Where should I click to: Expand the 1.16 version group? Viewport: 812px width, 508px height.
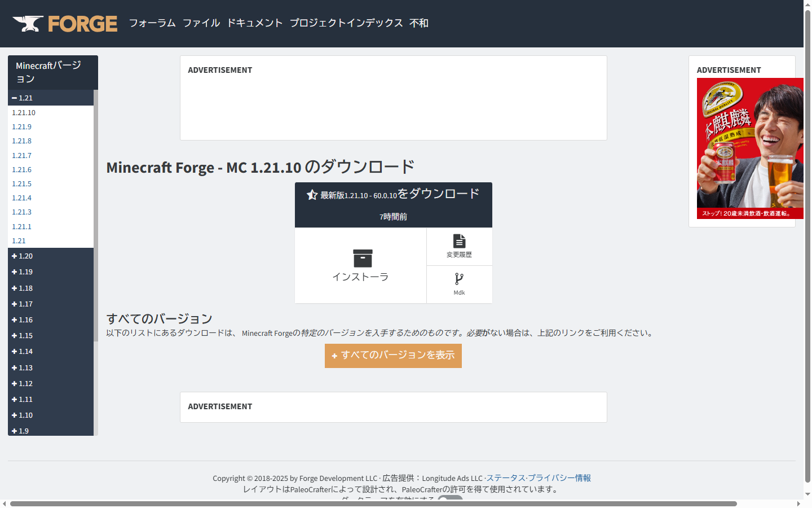point(24,319)
